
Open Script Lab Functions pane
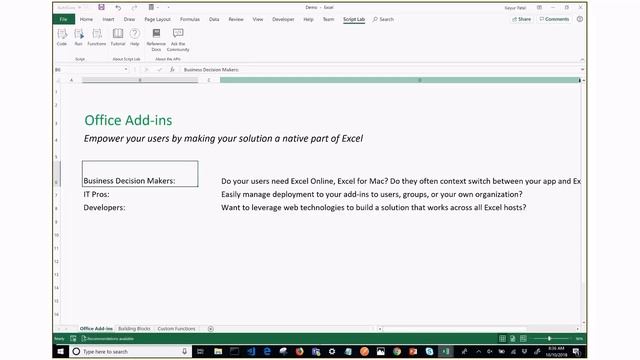(97, 37)
